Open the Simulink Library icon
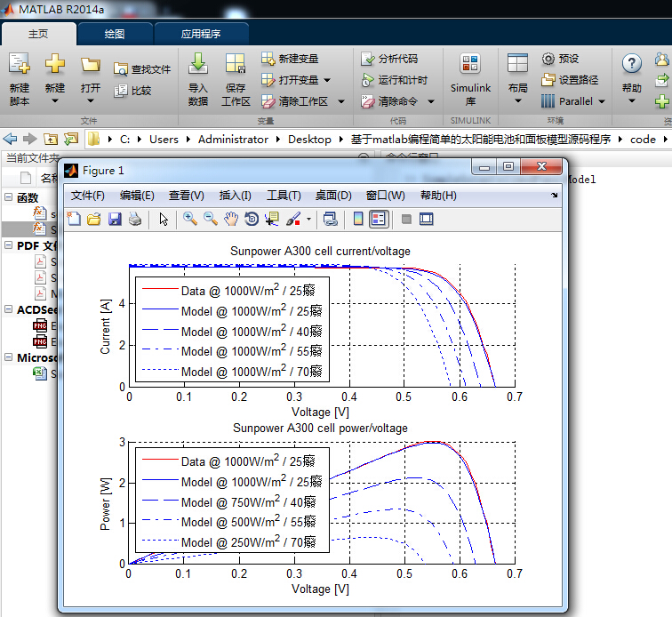The image size is (672, 617). point(470,63)
